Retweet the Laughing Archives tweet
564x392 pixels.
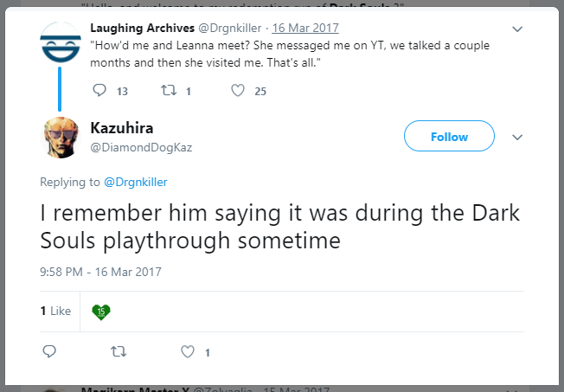pyautogui.click(x=169, y=90)
